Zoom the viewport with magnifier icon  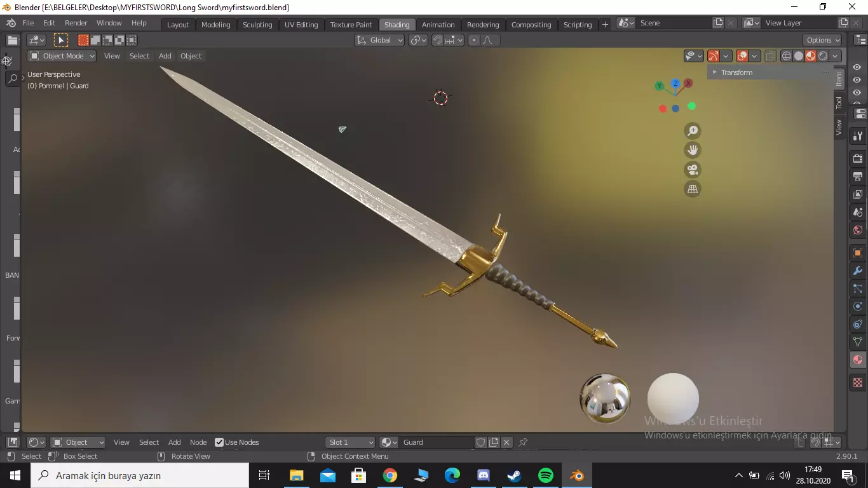[693, 131]
